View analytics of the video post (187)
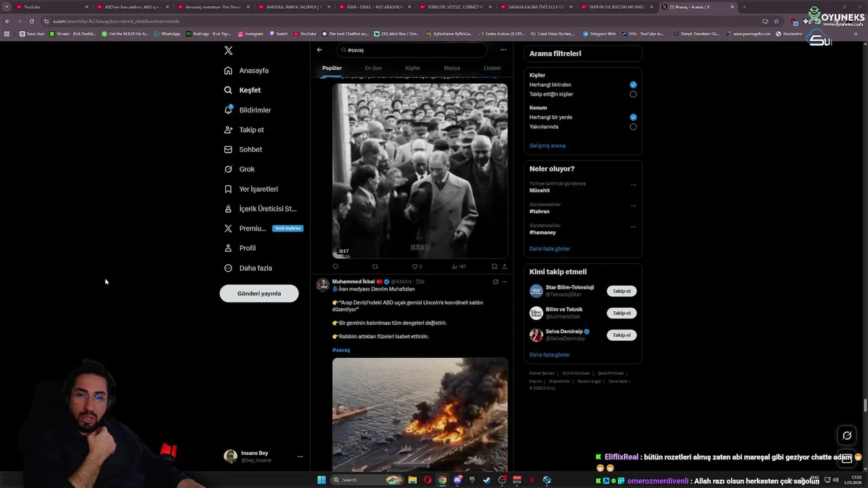The height and width of the screenshot is (488, 868). tap(458, 266)
